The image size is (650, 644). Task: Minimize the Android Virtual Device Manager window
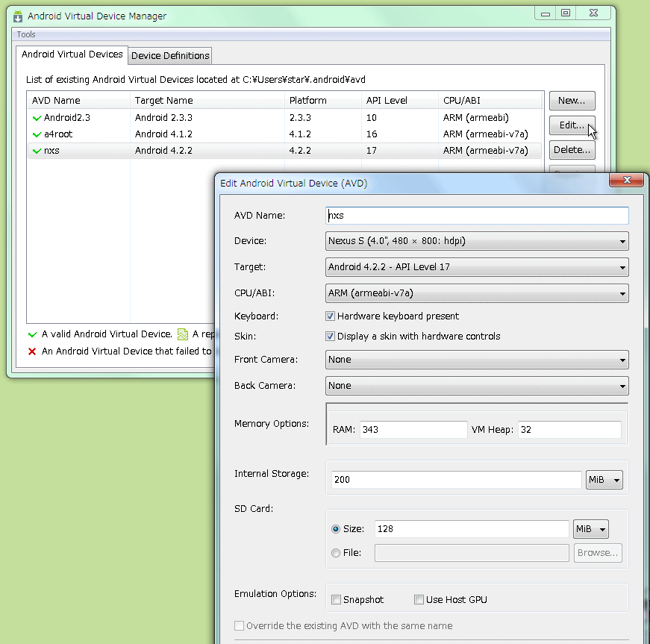[545, 13]
